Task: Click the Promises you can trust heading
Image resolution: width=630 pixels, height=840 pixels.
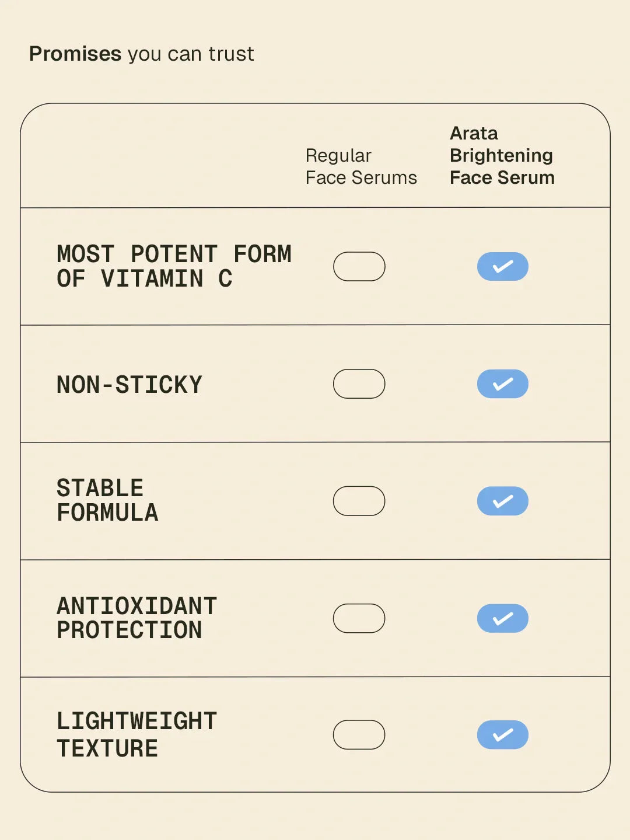Action: (142, 54)
